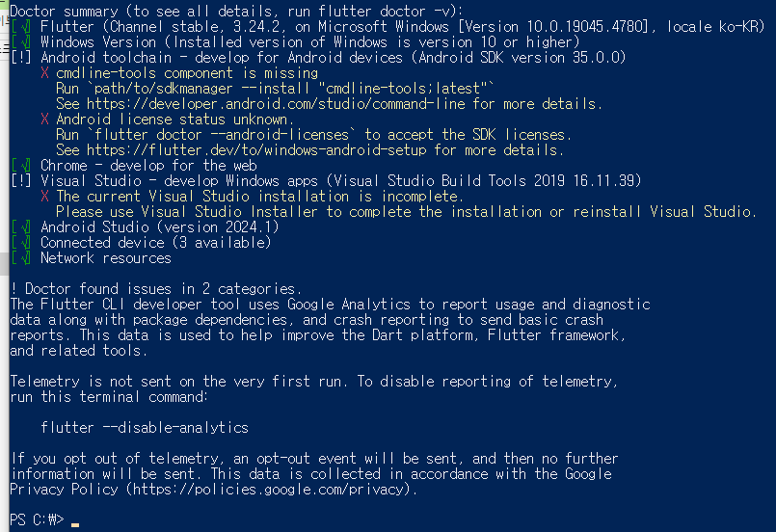Open the developer.android.com command-line link

click(278, 104)
